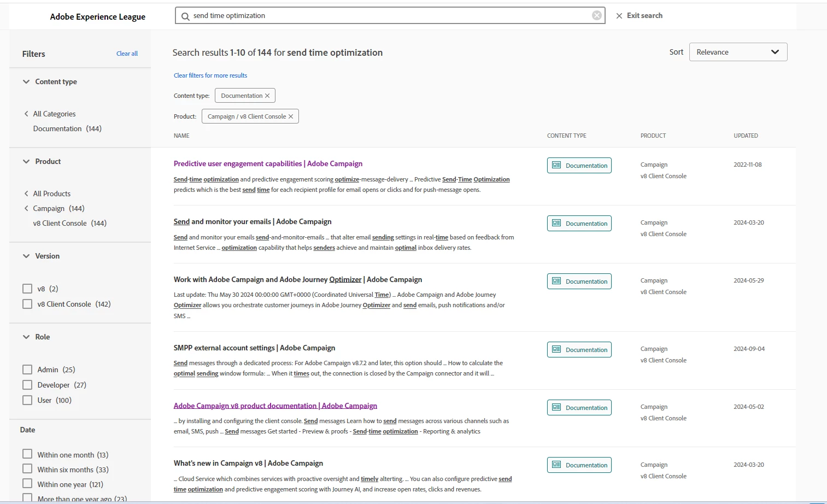Click back chevron beside All Categories
Image resolution: width=827 pixels, height=504 pixels.
tap(26, 114)
